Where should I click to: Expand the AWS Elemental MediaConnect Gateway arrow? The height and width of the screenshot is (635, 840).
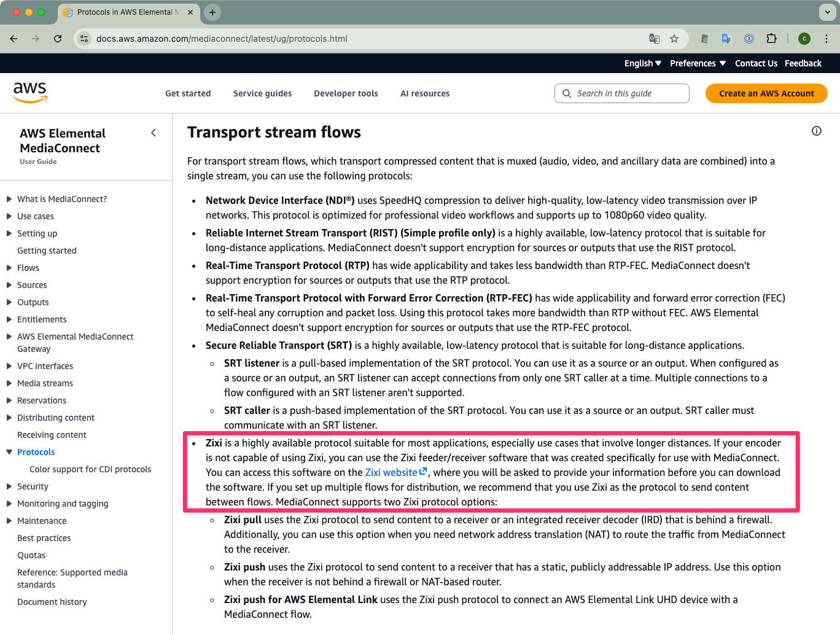click(x=9, y=337)
